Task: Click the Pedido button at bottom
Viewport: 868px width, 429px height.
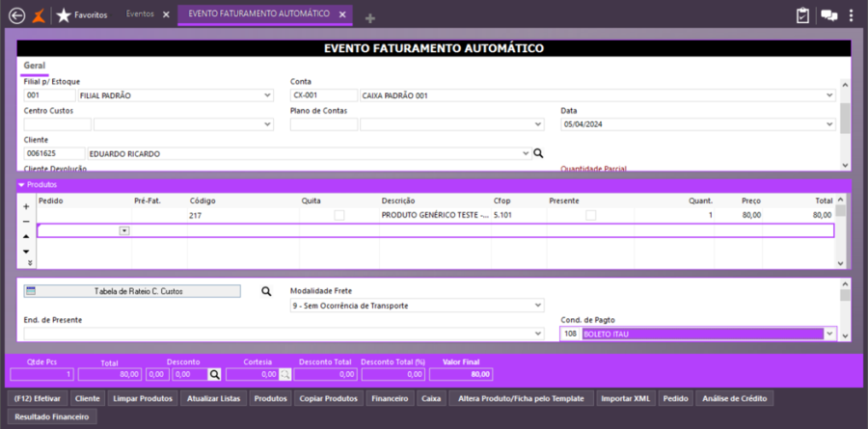Action: tap(675, 398)
